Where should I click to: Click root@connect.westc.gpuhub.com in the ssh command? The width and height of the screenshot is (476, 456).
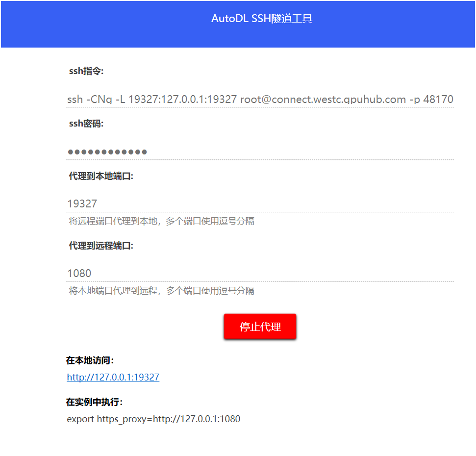[323, 99]
